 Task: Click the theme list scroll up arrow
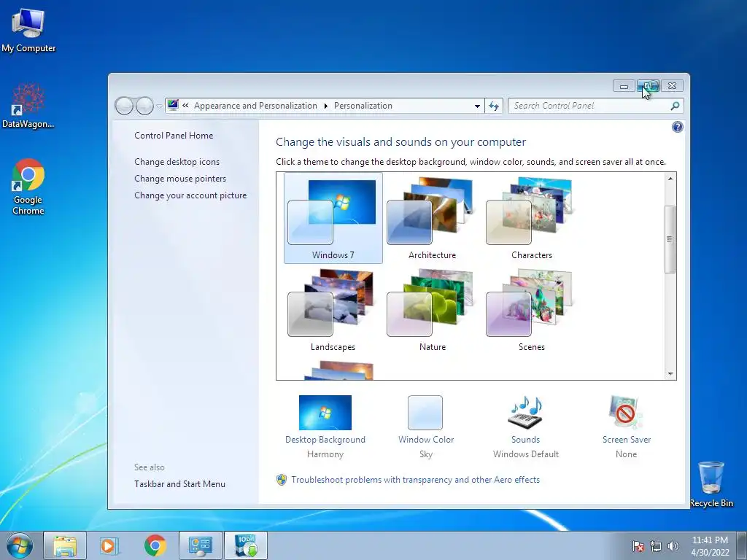(670, 179)
